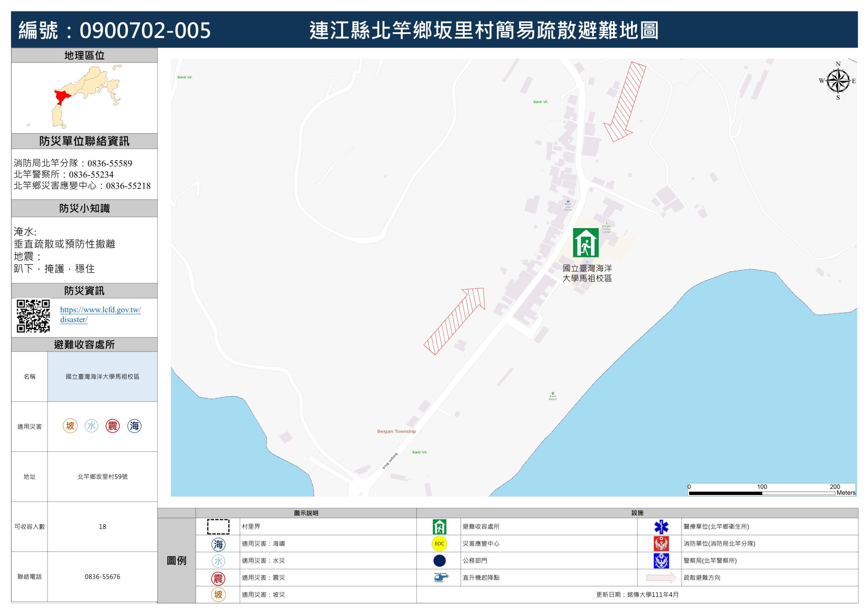Screen dimensions: 868x614
Task: Click the orange 坡 hazard icon in shelter table
Action: (70, 426)
